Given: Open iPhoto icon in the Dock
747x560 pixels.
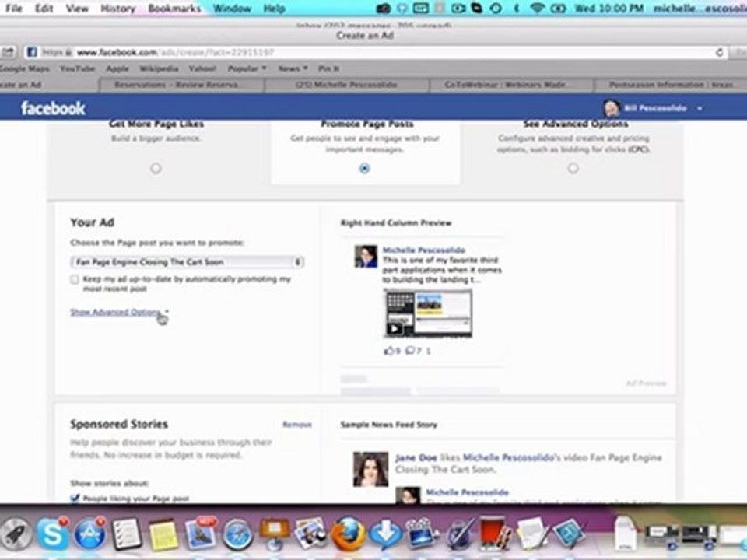Looking at the screenshot, I should [310, 534].
